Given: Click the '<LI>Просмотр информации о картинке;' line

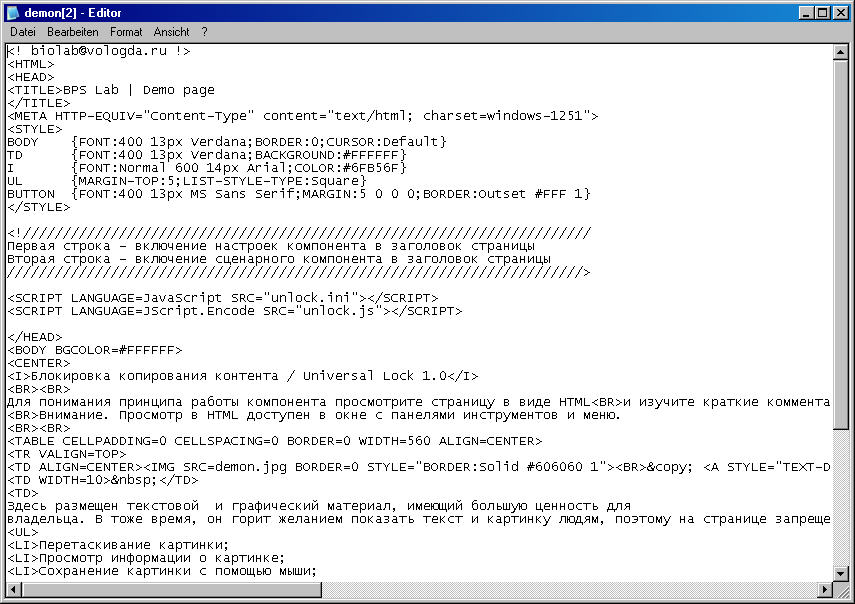Looking at the screenshot, I should pos(146,558).
